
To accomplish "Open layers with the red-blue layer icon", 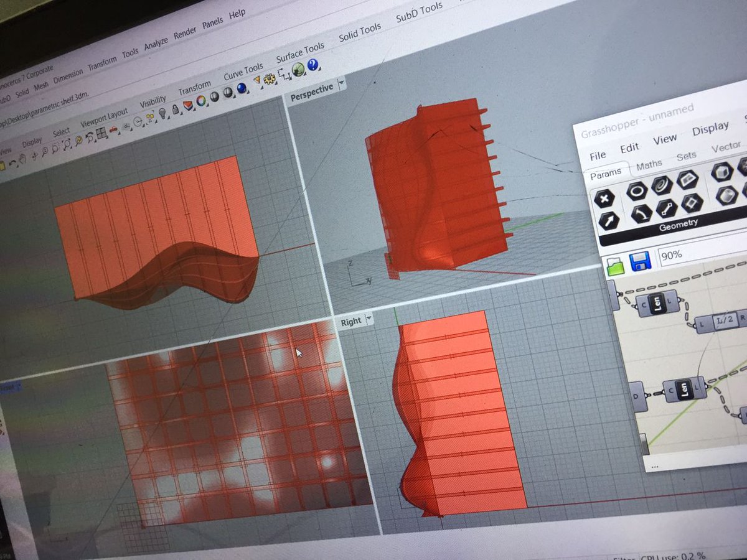I will click(x=187, y=105).
